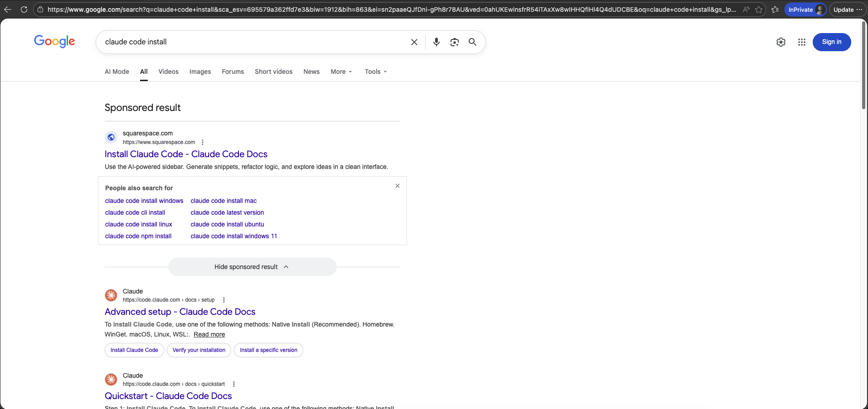The width and height of the screenshot is (868, 409).
Task: Search for claude code install ubuntu
Action: coord(227,224)
